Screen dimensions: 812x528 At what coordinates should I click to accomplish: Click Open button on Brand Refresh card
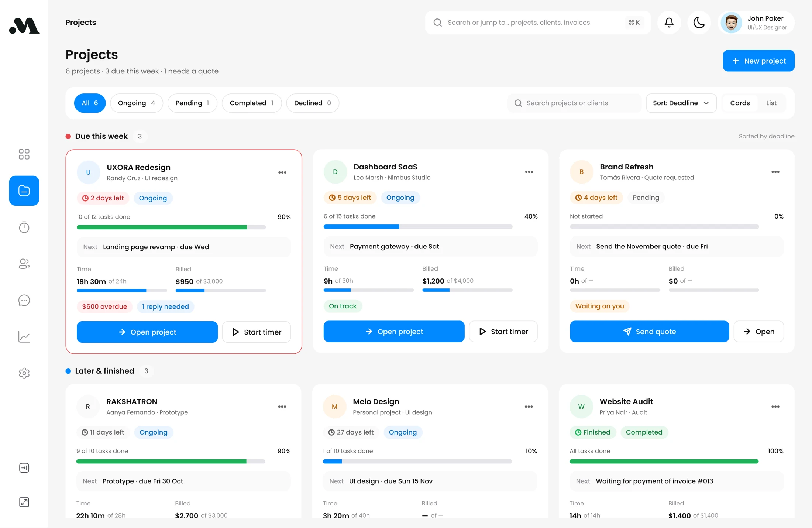coord(758,332)
